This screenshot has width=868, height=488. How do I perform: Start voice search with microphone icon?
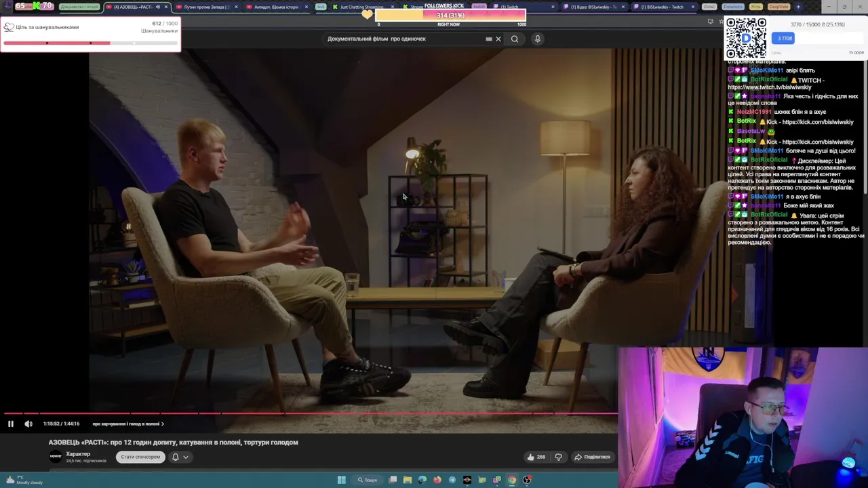(537, 39)
